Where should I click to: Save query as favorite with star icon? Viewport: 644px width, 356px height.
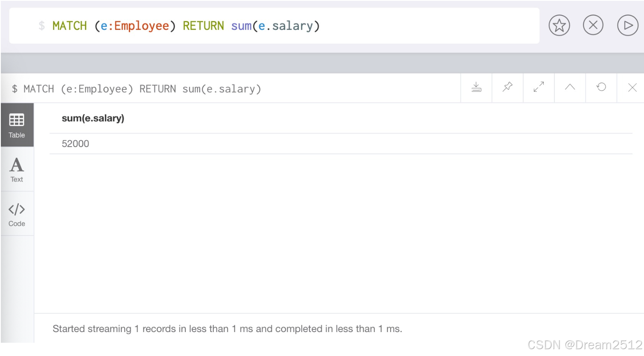pyautogui.click(x=559, y=26)
